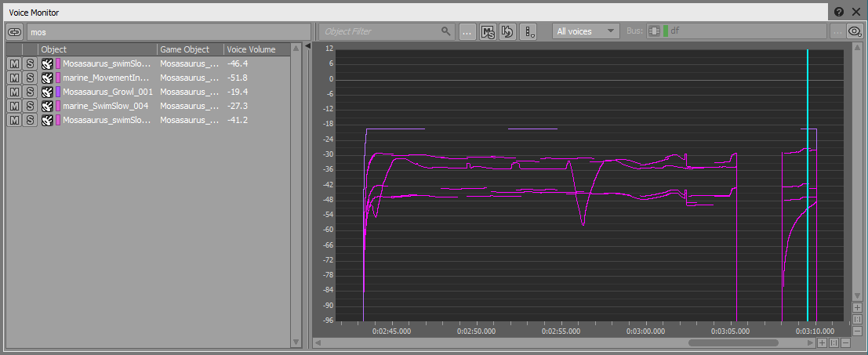Click the timeline scrollbar right arrow

(x=812, y=342)
